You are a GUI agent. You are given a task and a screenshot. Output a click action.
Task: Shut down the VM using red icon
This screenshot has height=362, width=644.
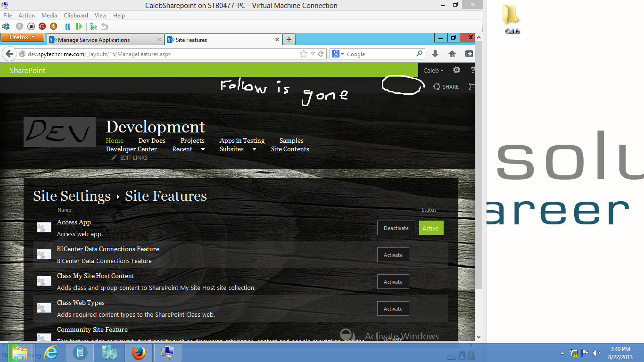point(42,26)
